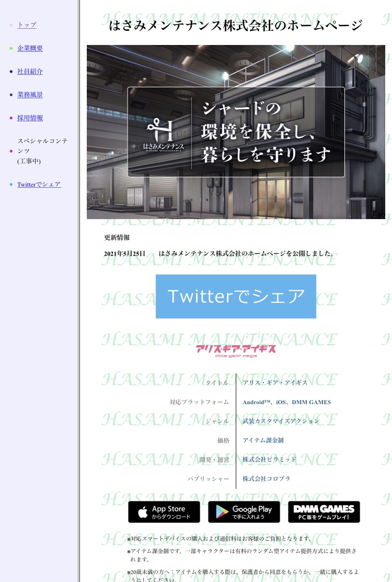Image resolution: width=392 pixels, height=582 pixels.
Task: Open the Google Play badge
Action: [x=244, y=512]
